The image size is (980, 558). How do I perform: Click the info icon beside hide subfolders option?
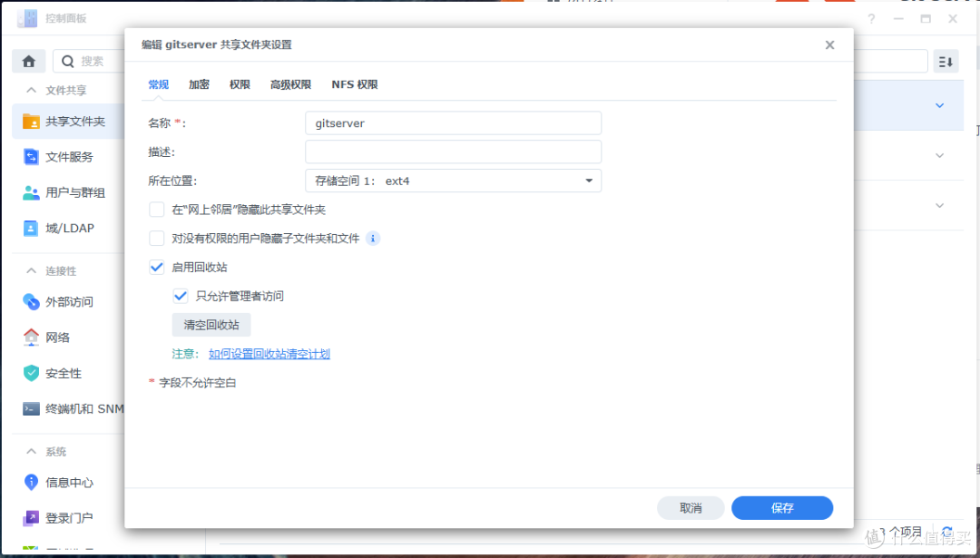(x=373, y=238)
